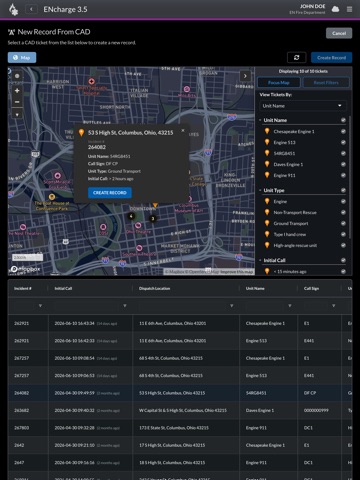Zoom in on the map with plus
Viewport: 360px width, 480px height.
[x=17, y=90]
